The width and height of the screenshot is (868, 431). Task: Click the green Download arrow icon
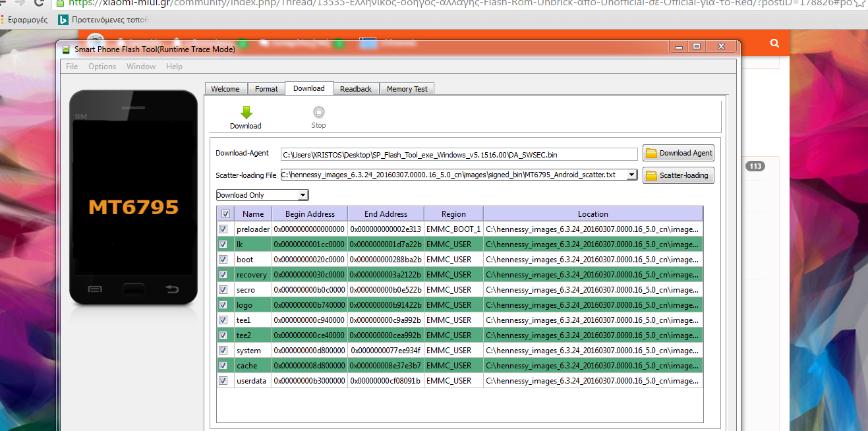click(246, 113)
